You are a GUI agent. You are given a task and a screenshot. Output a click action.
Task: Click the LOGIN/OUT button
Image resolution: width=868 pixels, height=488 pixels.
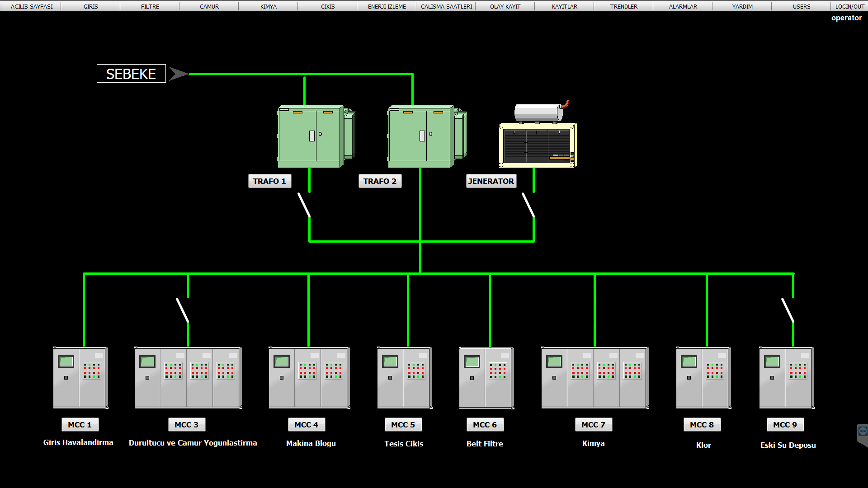pos(849,6)
